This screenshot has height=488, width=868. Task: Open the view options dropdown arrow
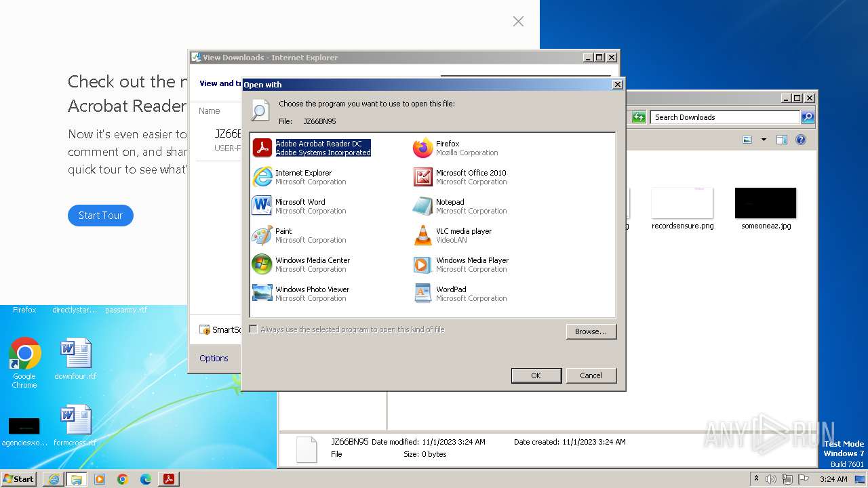(764, 140)
